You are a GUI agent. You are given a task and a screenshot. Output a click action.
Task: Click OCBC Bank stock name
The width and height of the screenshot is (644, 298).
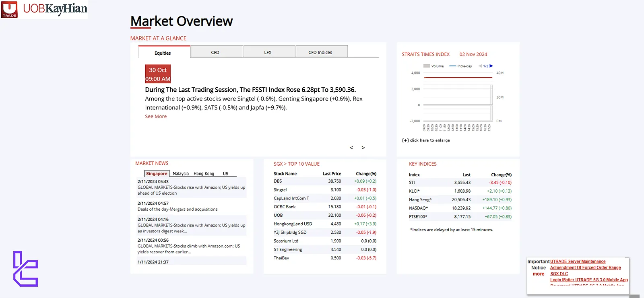(285, 207)
